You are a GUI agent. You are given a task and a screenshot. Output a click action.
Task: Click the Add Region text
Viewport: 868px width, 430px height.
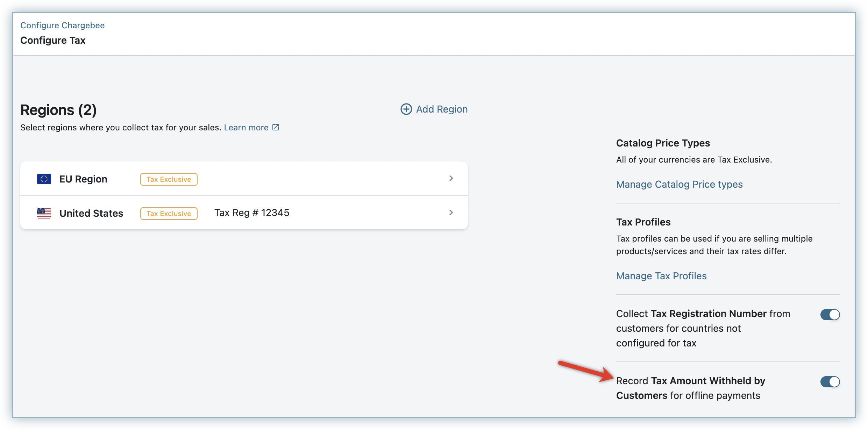(x=442, y=109)
